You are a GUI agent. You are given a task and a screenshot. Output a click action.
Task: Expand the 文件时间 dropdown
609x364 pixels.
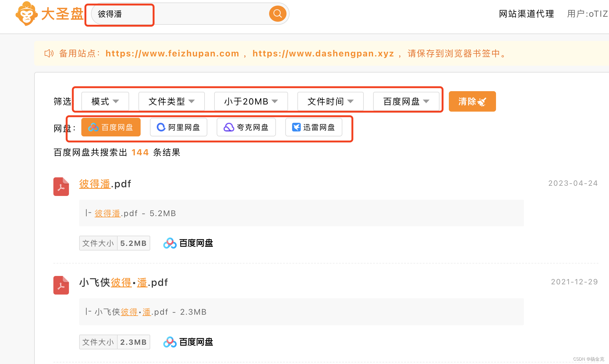pos(330,101)
